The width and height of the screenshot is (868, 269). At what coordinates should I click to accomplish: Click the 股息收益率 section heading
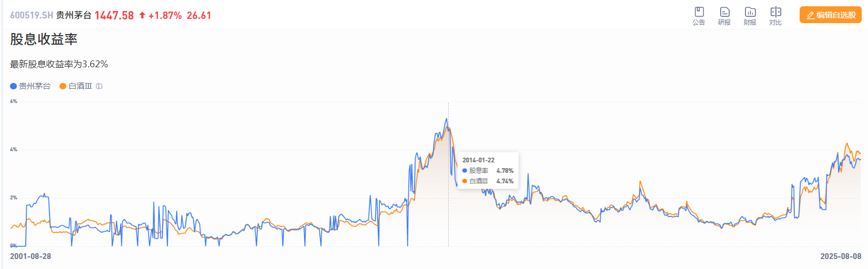click(44, 39)
